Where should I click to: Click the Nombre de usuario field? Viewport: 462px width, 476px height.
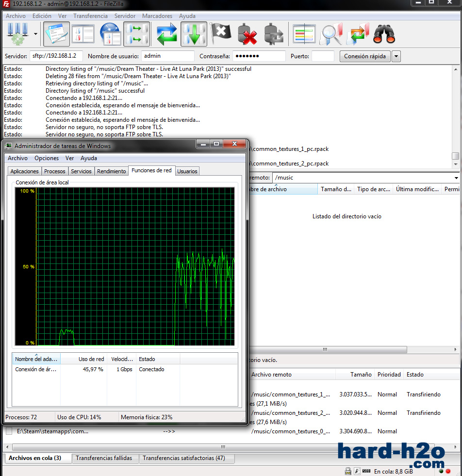click(x=168, y=56)
